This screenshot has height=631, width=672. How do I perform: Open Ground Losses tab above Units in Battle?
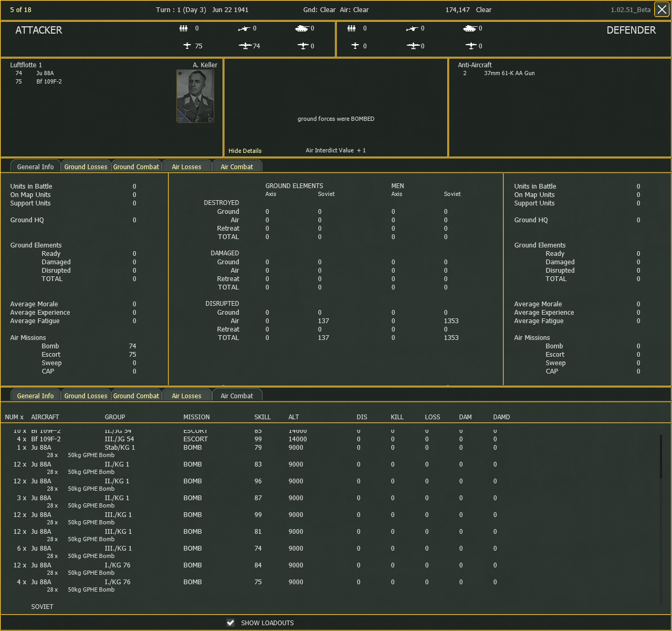pos(86,167)
